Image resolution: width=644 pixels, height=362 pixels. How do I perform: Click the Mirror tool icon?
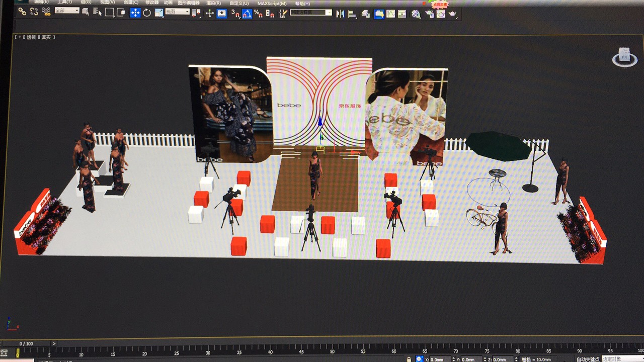coord(340,14)
